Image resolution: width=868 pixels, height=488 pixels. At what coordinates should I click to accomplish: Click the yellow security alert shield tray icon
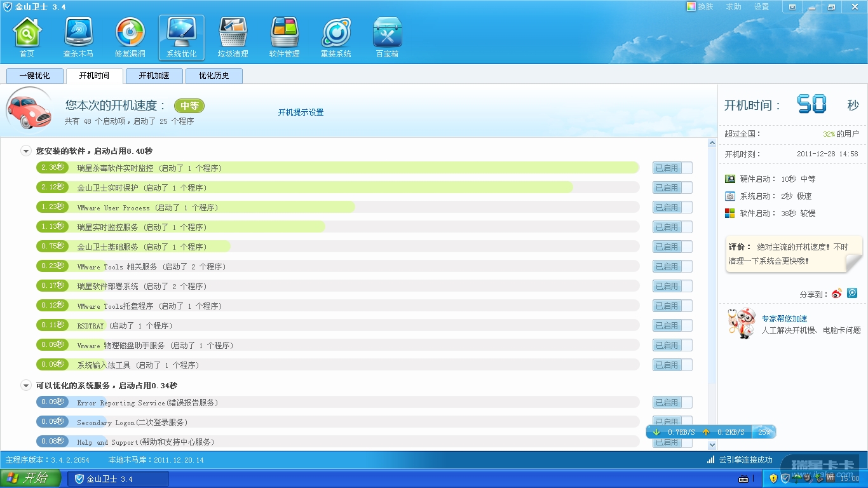coord(773,478)
